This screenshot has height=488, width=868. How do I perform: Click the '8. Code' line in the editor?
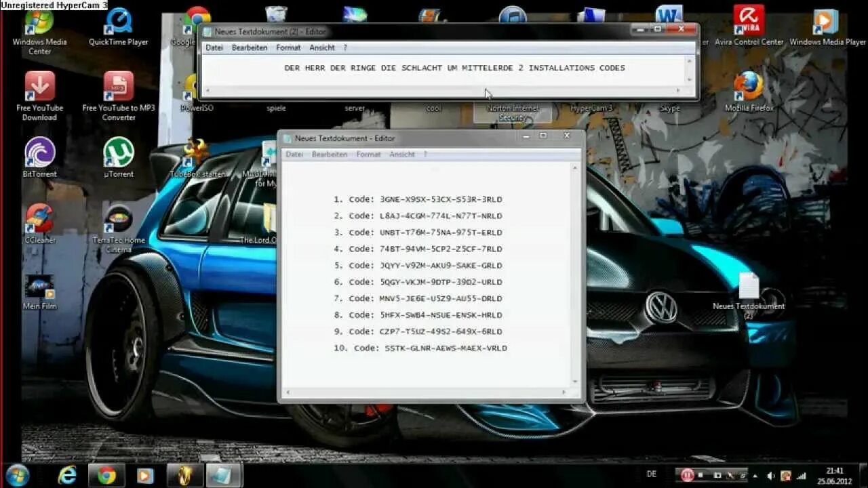[418, 315]
